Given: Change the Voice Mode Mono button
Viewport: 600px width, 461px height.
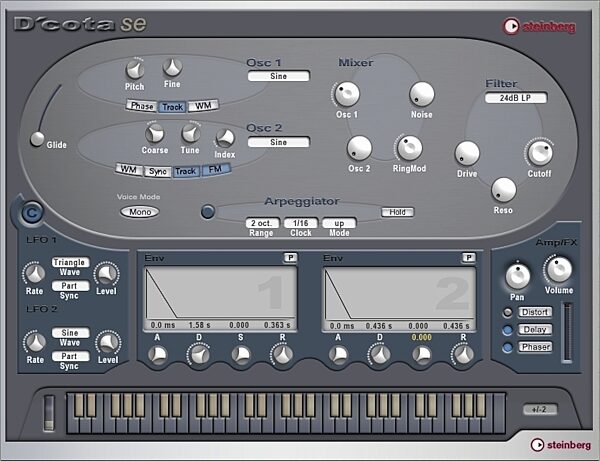Looking at the screenshot, I should point(140,212).
